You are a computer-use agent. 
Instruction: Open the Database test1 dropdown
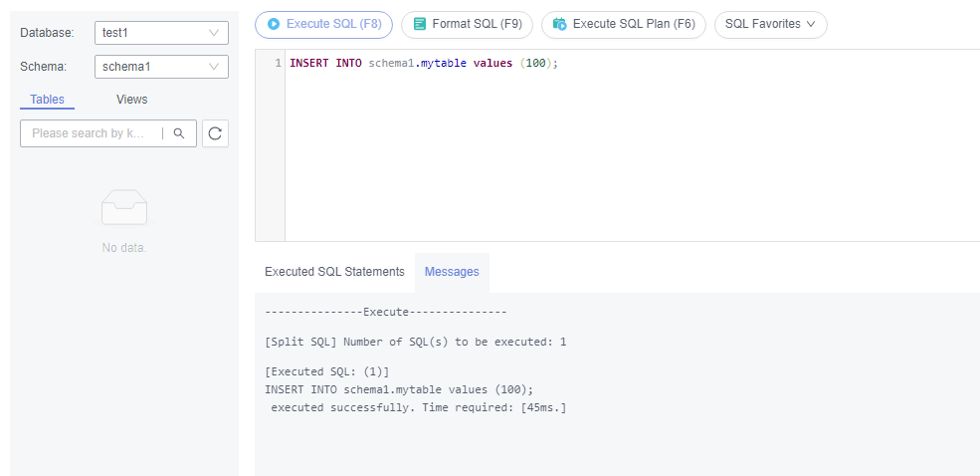point(161,33)
